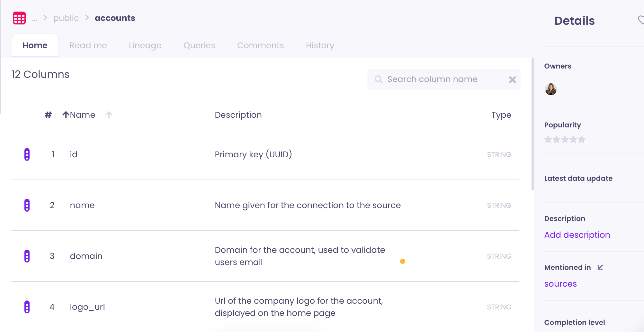The image size is (644, 332).
Task: Click the search magnifier icon in column search
Action: click(379, 79)
